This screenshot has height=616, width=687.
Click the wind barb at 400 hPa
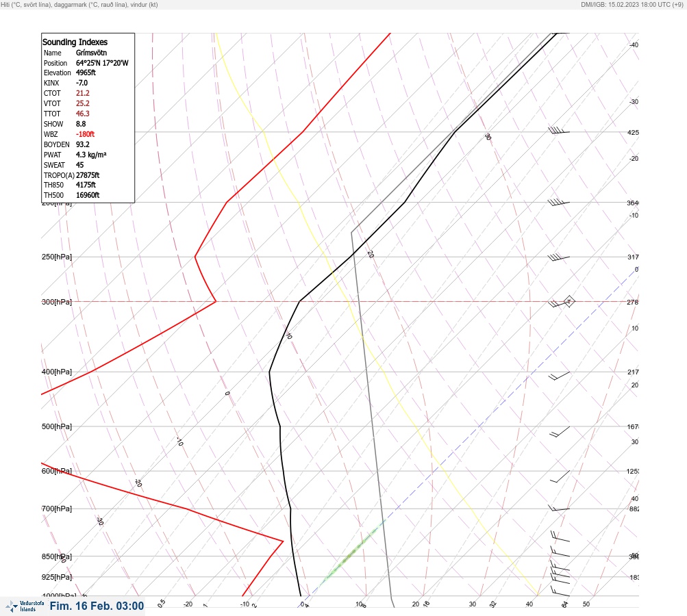[560, 376]
